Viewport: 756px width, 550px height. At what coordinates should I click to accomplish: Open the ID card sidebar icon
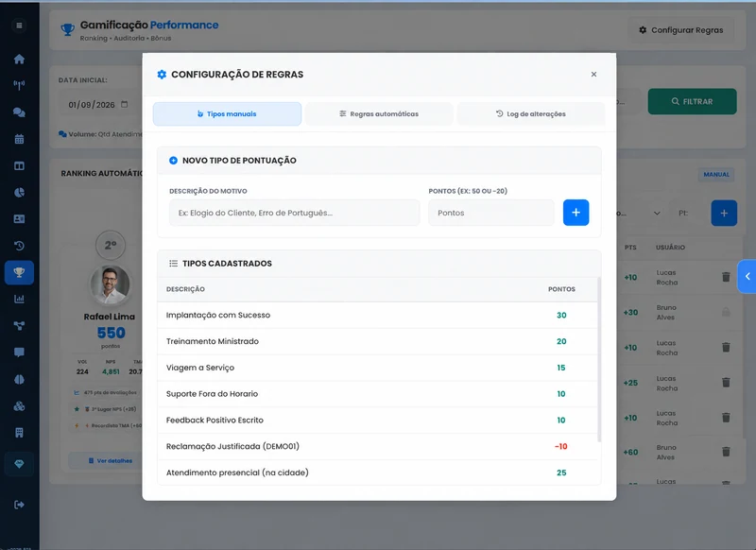click(x=19, y=219)
